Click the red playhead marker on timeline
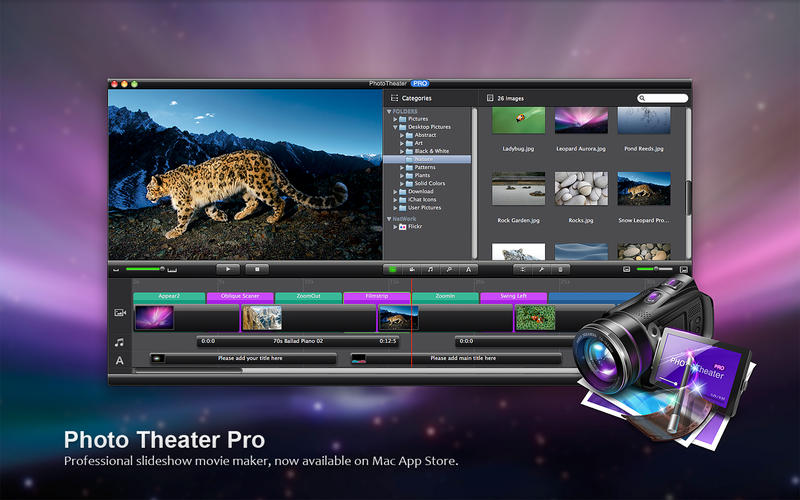 (411, 321)
